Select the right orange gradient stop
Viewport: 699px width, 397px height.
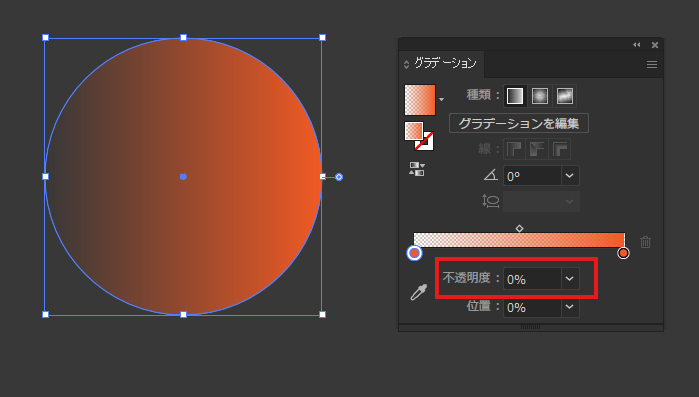tap(623, 253)
